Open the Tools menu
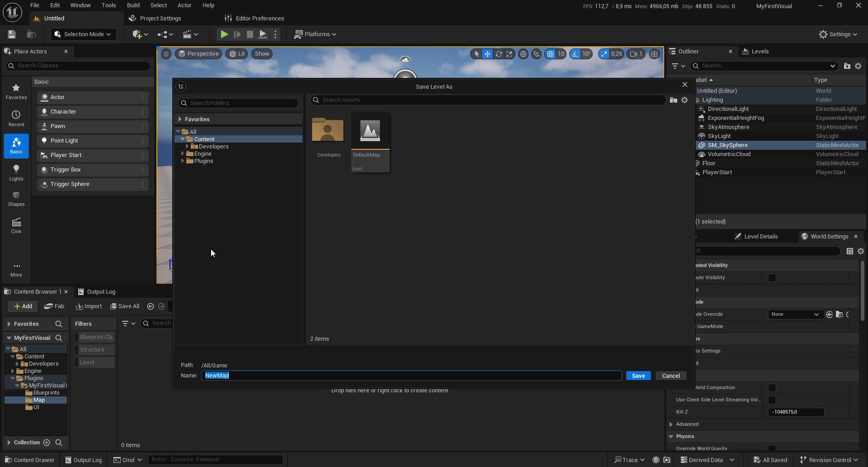 109,5
